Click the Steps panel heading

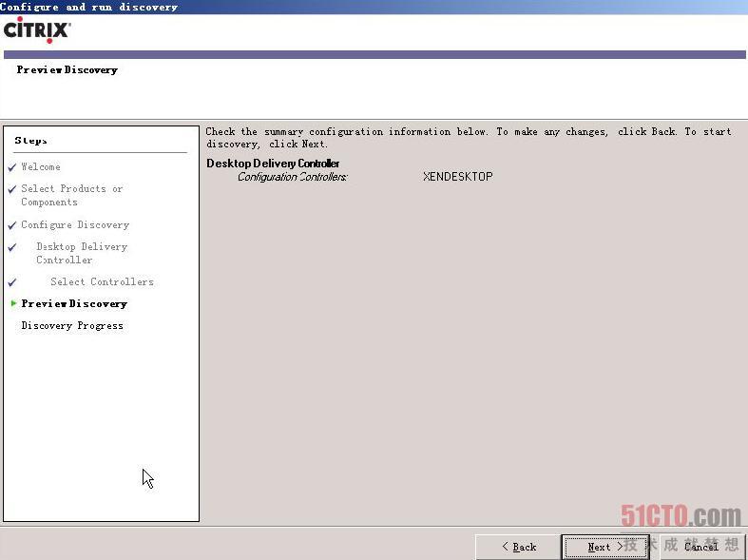pos(30,141)
